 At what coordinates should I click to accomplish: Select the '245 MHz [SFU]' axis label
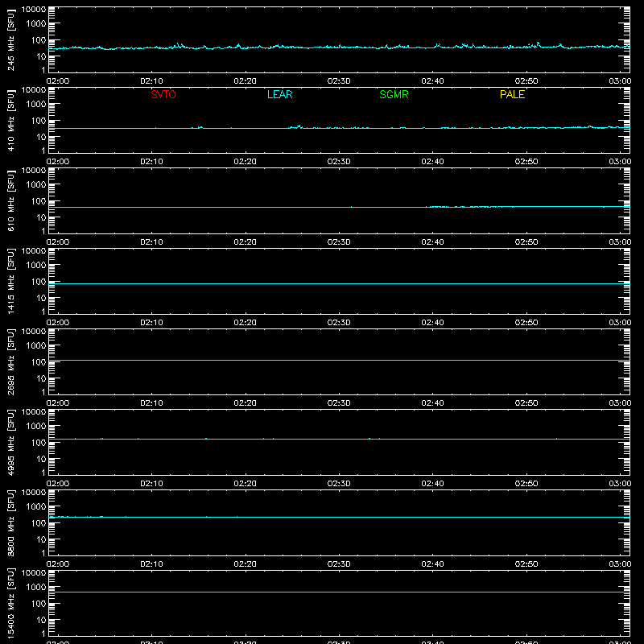pyautogui.click(x=11, y=39)
